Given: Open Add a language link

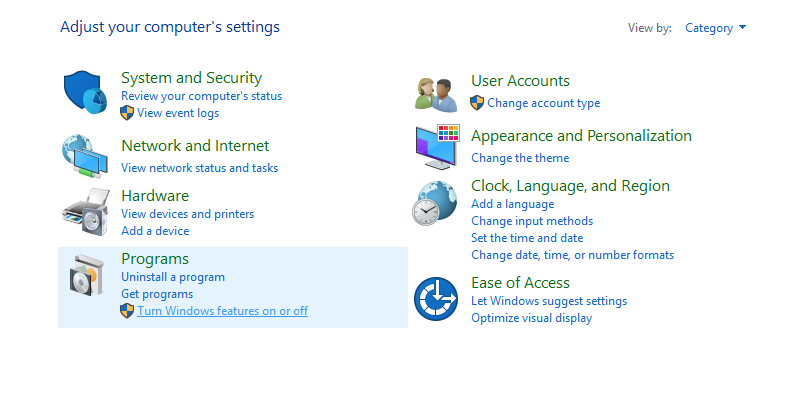Looking at the screenshot, I should click(x=512, y=204).
